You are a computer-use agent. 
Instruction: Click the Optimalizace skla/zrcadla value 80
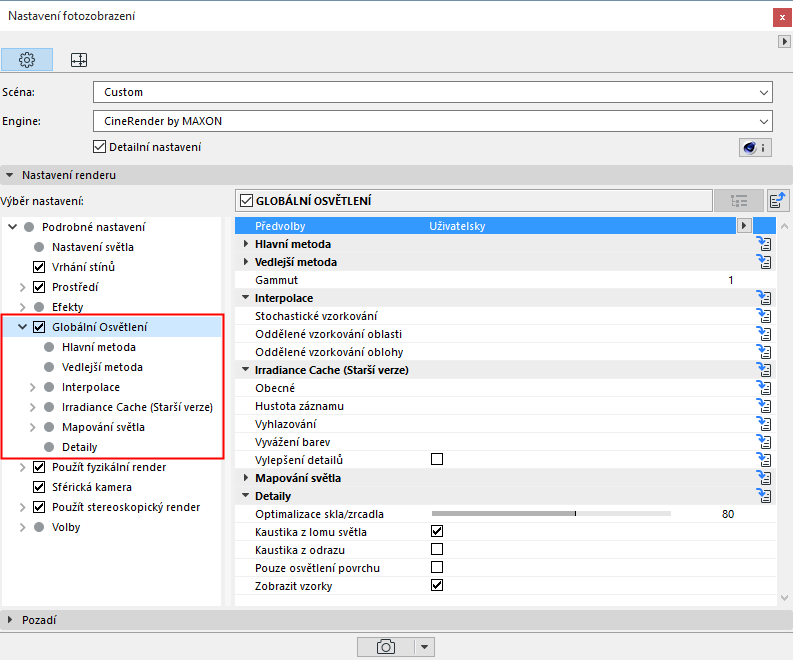728,514
